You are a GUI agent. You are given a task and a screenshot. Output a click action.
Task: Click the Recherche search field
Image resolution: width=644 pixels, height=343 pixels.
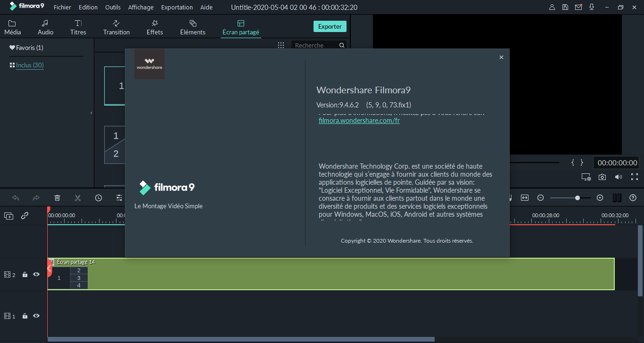coord(315,45)
